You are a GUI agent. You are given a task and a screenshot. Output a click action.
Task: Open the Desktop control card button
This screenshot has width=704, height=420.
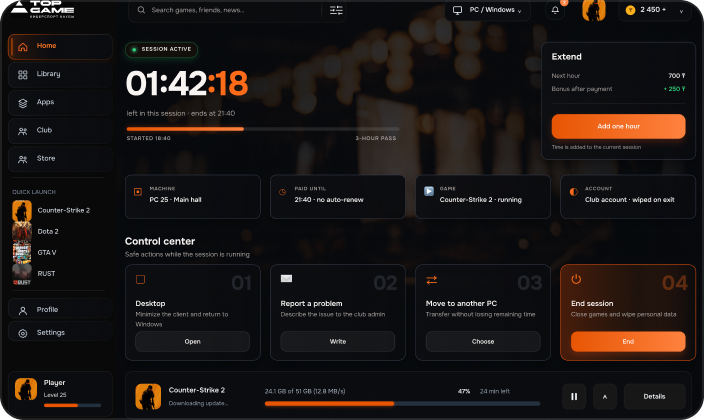[x=193, y=341]
